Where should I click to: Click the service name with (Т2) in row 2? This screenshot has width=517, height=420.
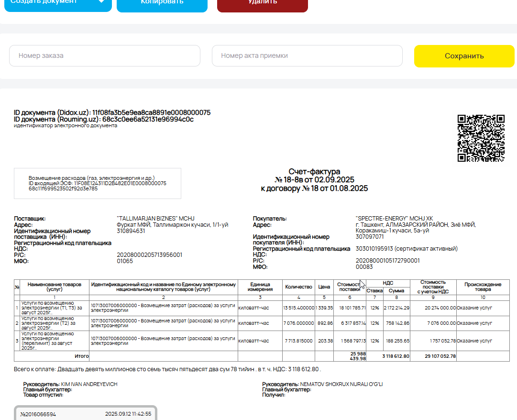[x=48, y=323]
